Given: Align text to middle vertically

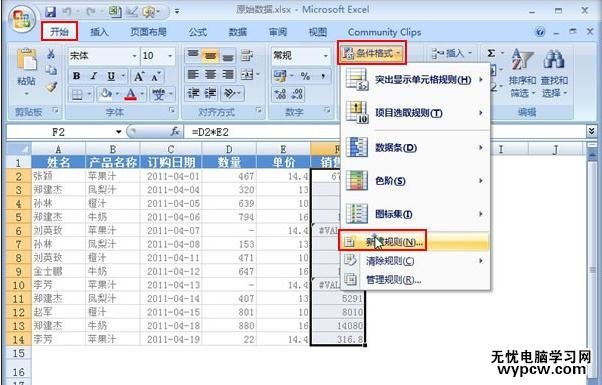Looking at the screenshot, I should click(x=210, y=56).
